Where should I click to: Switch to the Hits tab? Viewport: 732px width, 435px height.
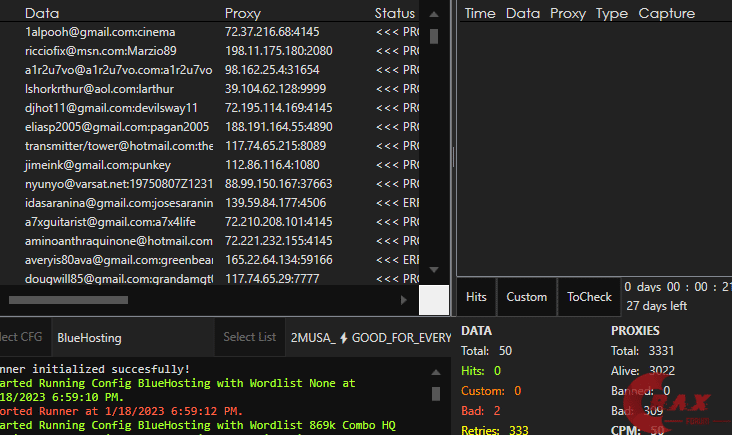click(x=477, y=297)
